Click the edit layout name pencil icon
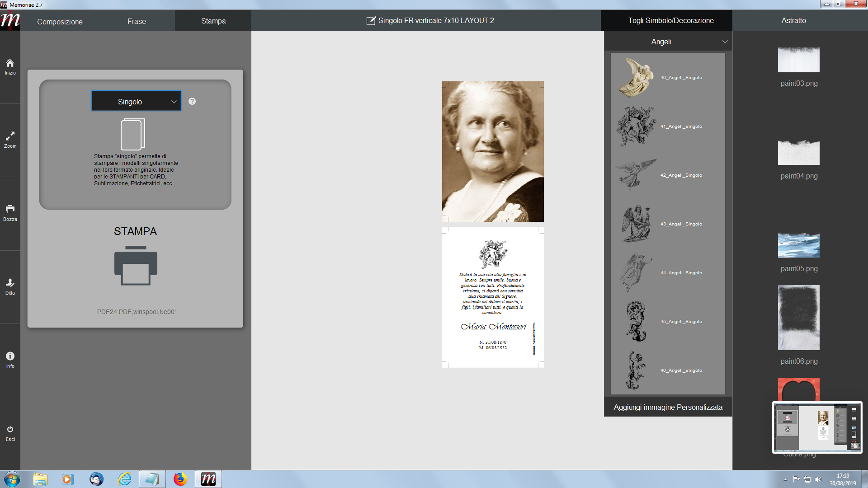Viewport: 868px width, 488px height. pyautogui.click(x=371, y=20)
